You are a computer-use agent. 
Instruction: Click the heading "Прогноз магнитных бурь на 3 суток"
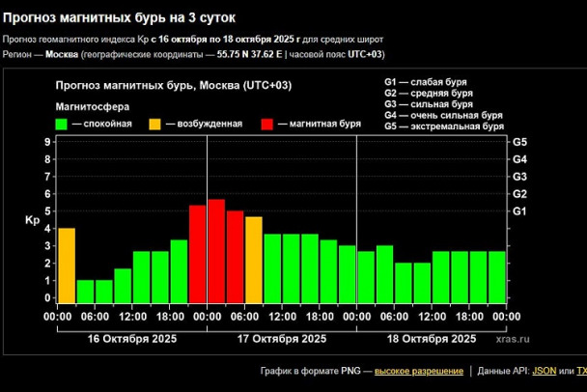pyautogui.click(x=118, y=18)
